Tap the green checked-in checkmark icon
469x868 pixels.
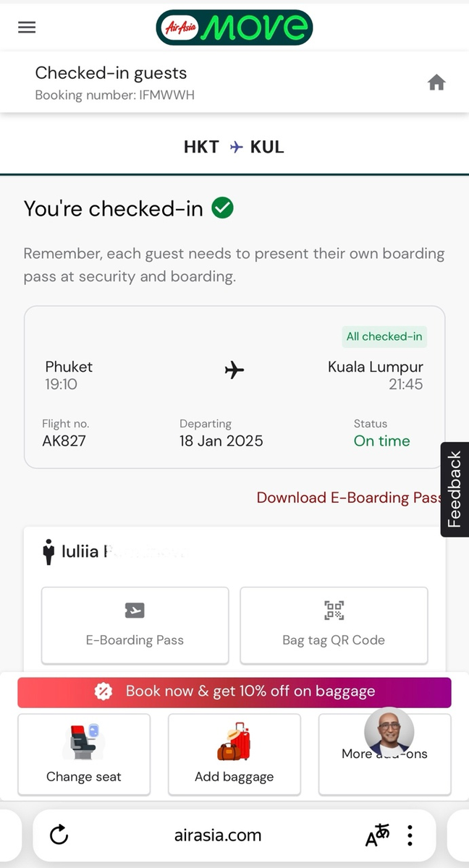pos(222,208)
